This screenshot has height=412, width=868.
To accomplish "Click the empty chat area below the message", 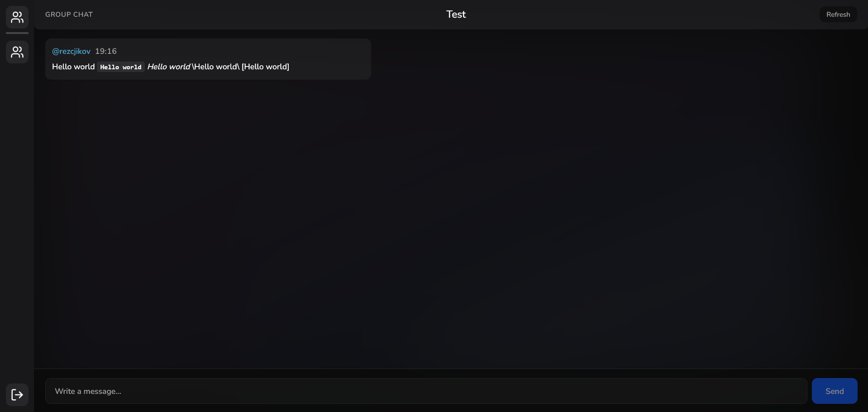I will (451, 222).
